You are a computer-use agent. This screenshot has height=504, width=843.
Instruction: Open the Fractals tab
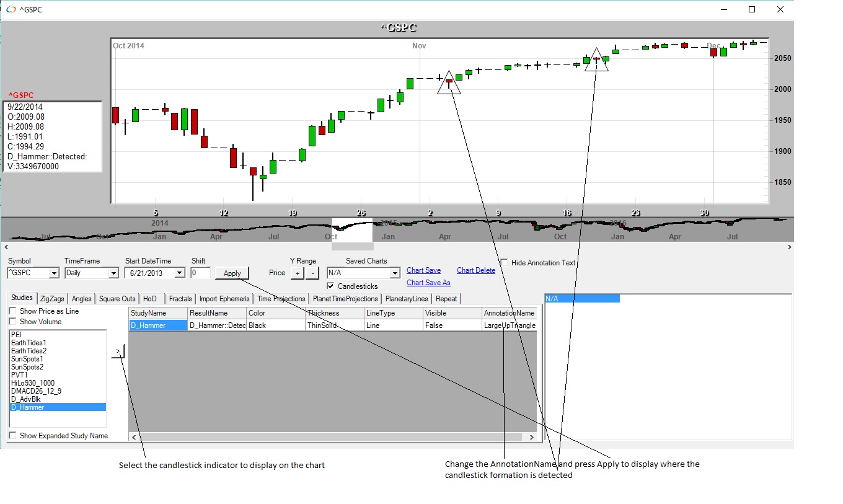(180, 299)
